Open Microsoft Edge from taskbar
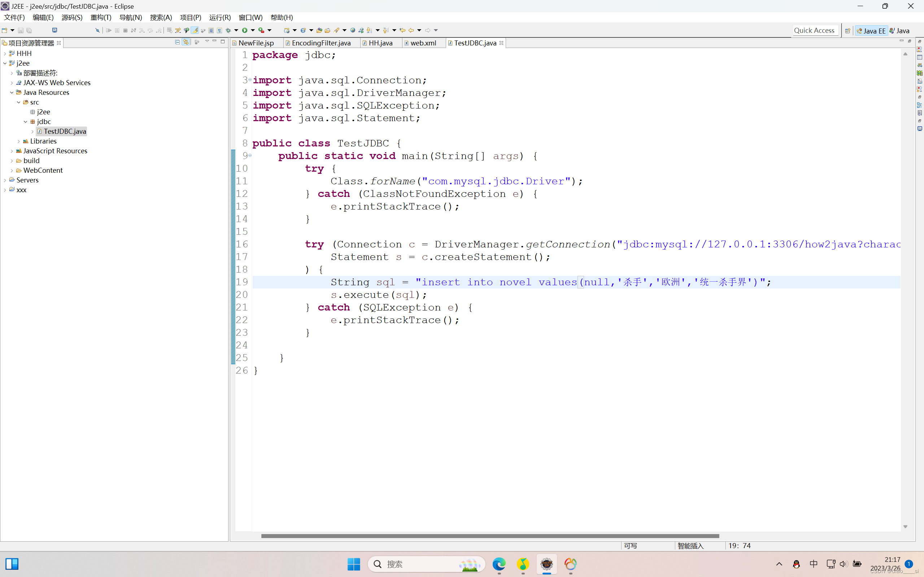This screenshot has width=924, height=577. click(499, 564)
